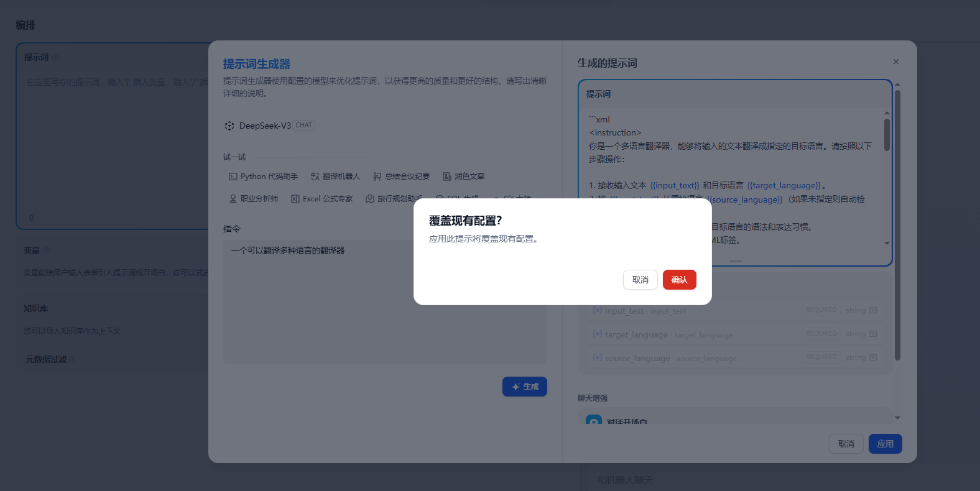The width and height of the screenshot is (980, 491).
Task: Click the Python 代码助手 terminal icon
Action: pyautogui.click(x=233, y=177)
